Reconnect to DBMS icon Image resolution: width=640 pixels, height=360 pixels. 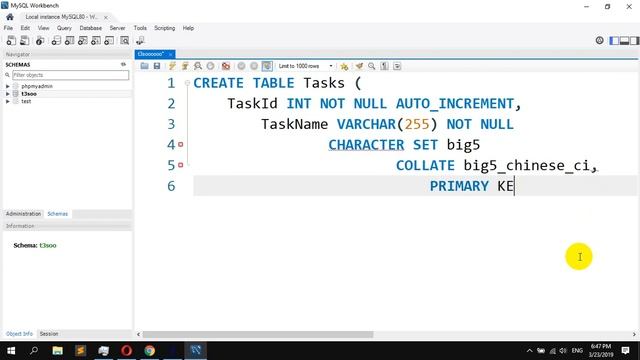coord(140,40)
